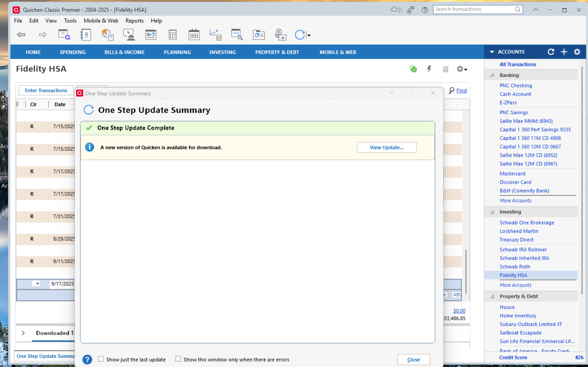Open the calculator toolbar icon
Screen dimensions: 588x367
(x=173, y=35)
